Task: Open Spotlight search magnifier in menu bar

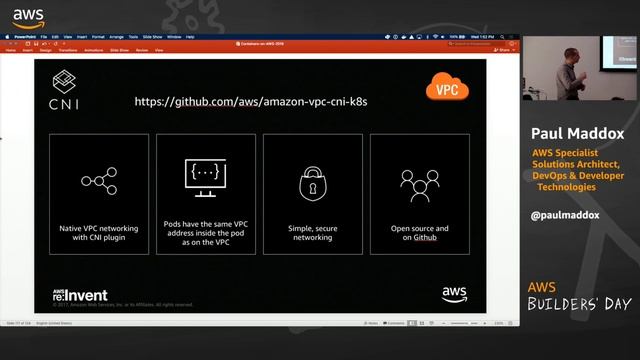Action: [502, 37]
